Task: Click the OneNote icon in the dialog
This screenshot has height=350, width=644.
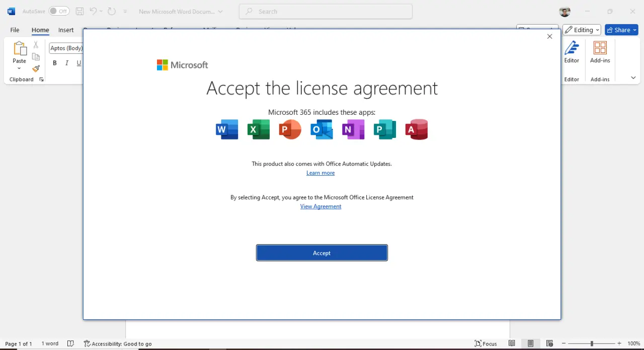Action: (x=353, y=129)
